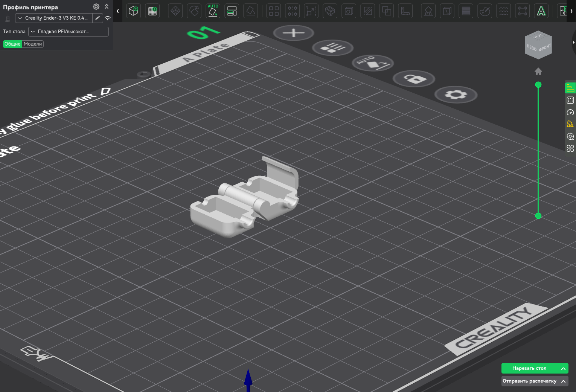The width and height of the screenshot is (576, 392).
Task: Expand the Нарезать стол arrow options
Action: [563, 368]
